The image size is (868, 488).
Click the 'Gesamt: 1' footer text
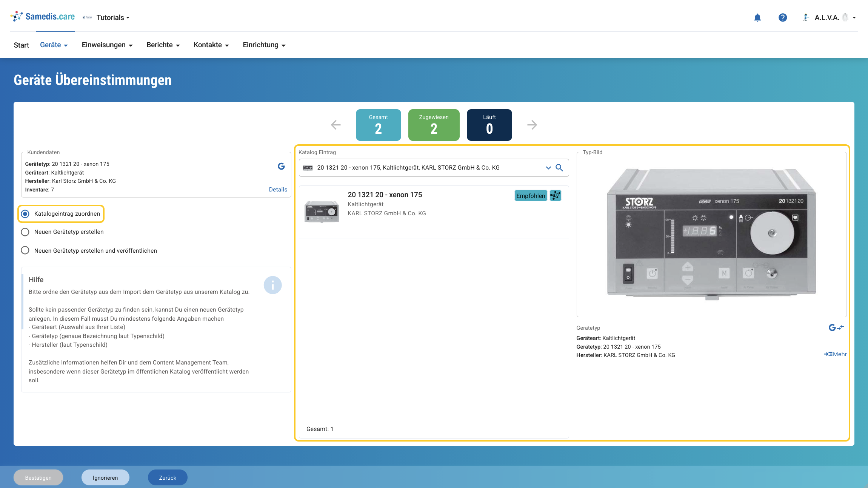pos(320,429)
